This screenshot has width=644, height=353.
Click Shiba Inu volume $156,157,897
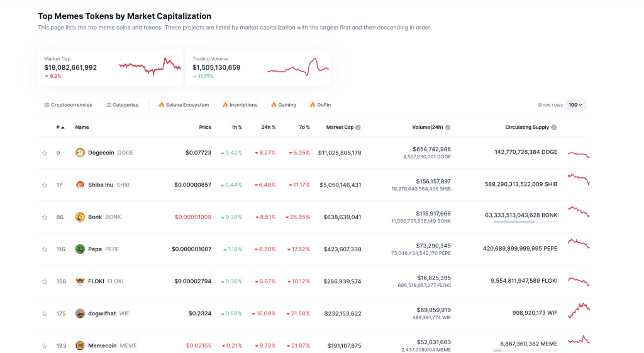pyautogui.click(x=433, y=182)
